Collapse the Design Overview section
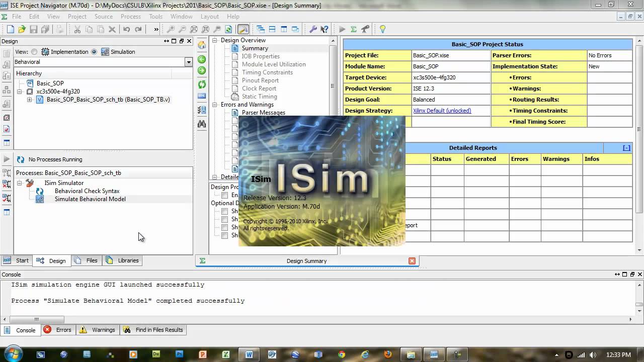Image resolution: width=644 pixels, height=362 pixels. click(215, 40)
